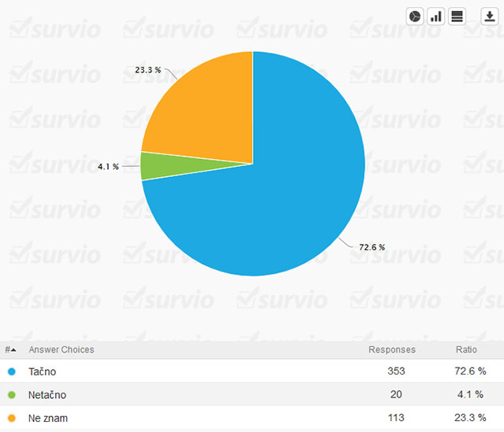This screenshot has width=504, height=432.
Task: Download the chart results
Action: [x=488, y=17]
